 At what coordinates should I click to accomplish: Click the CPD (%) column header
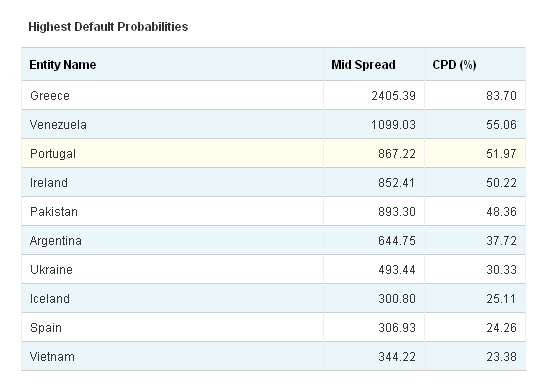coord(454,65)
